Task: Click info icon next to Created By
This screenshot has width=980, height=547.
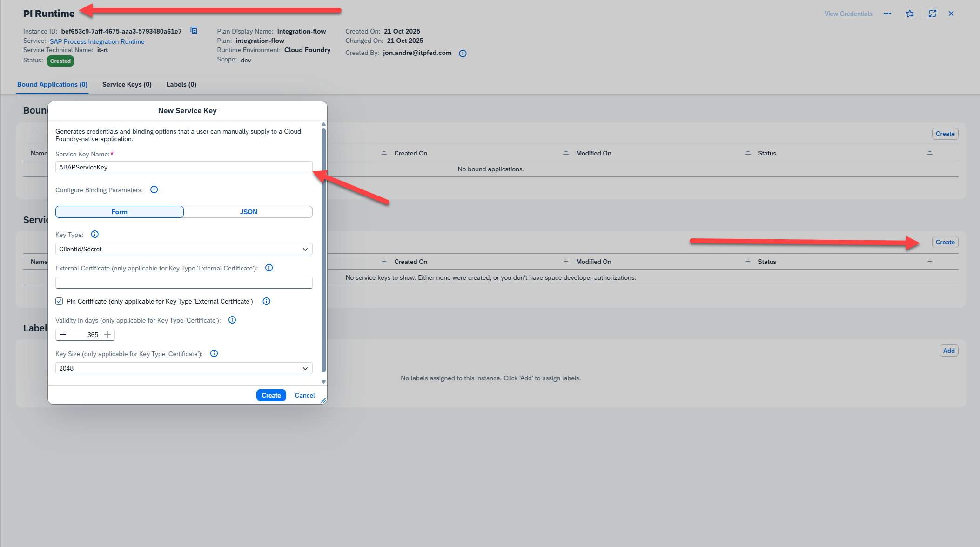Action: click(463, 54)
